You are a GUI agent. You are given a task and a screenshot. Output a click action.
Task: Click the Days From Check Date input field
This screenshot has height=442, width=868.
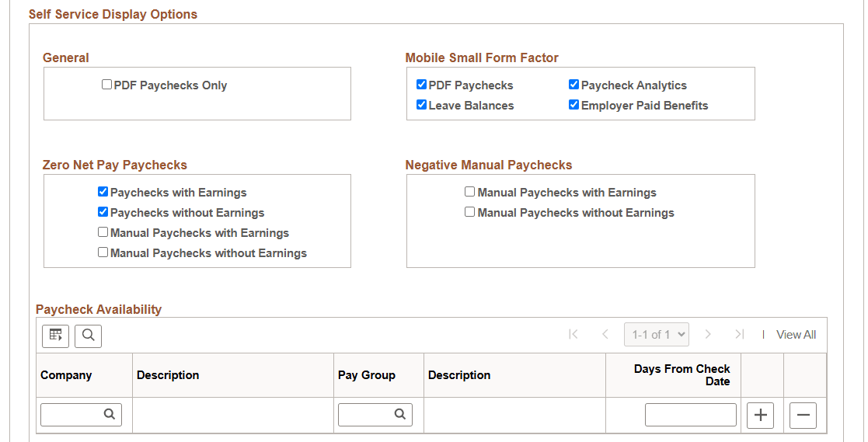(x=690, y=415)
